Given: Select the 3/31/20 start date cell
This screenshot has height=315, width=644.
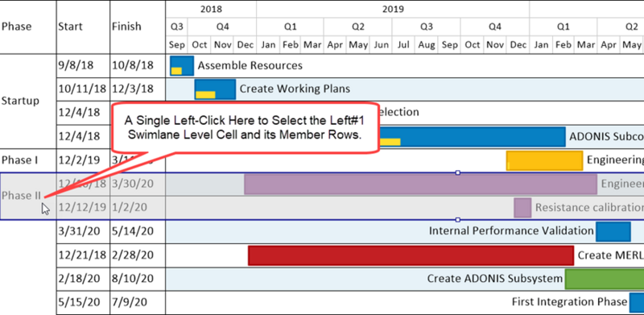Looking at the screenshot, I should pos(83,231).
